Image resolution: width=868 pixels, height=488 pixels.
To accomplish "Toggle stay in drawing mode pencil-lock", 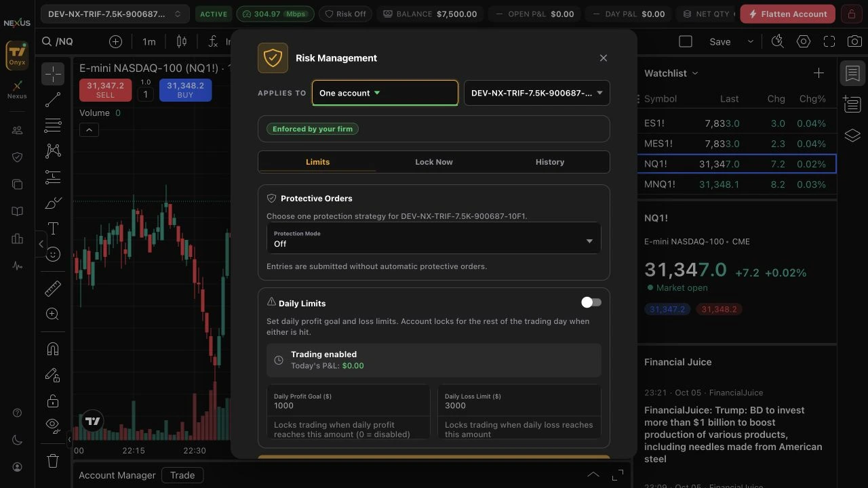I will point(53,375).
